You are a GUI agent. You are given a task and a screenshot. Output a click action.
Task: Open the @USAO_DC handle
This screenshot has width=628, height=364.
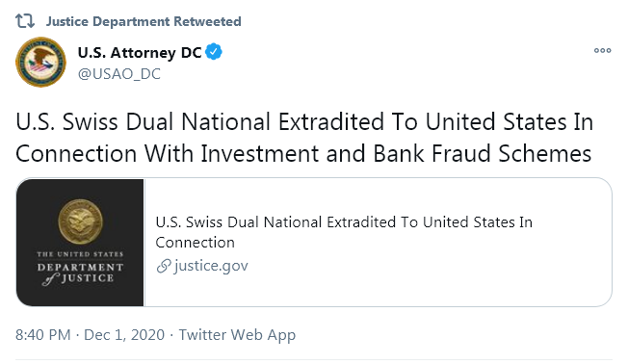[x=118, y=74]
